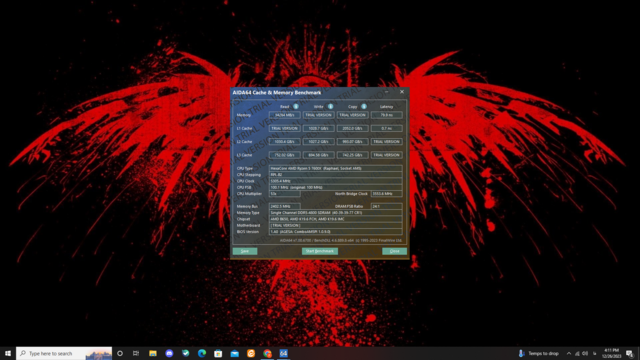The image size is (640, 360).
Task: Open the shield checkmark app on taskbar
Action: [185, 353]
